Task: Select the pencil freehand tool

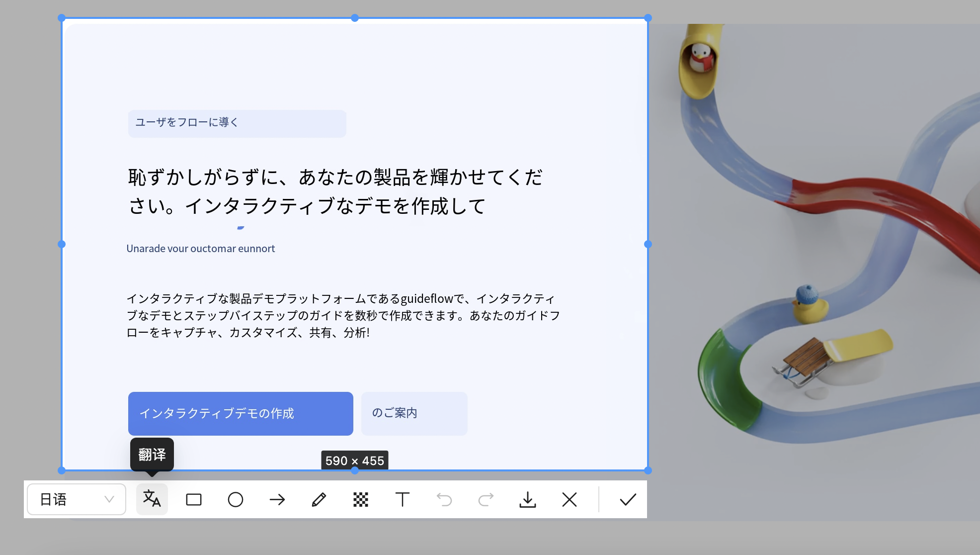Action: [319, 499]
